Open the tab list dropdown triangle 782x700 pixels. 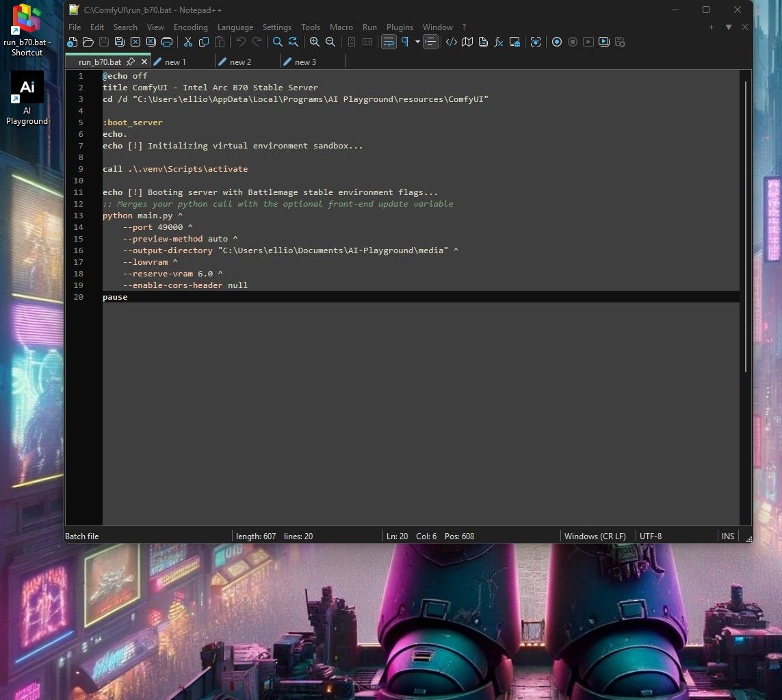pyautogui.click(x=729, y=27)
